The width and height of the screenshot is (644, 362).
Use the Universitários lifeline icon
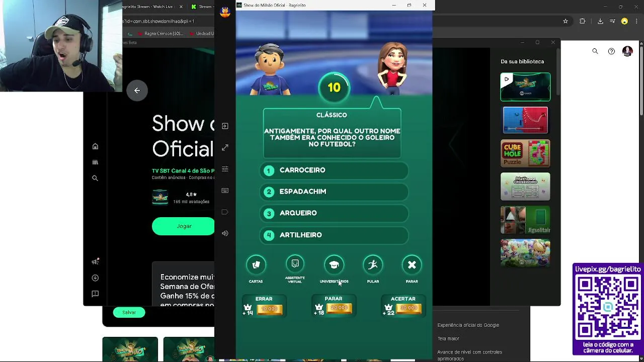coord(334,264)
